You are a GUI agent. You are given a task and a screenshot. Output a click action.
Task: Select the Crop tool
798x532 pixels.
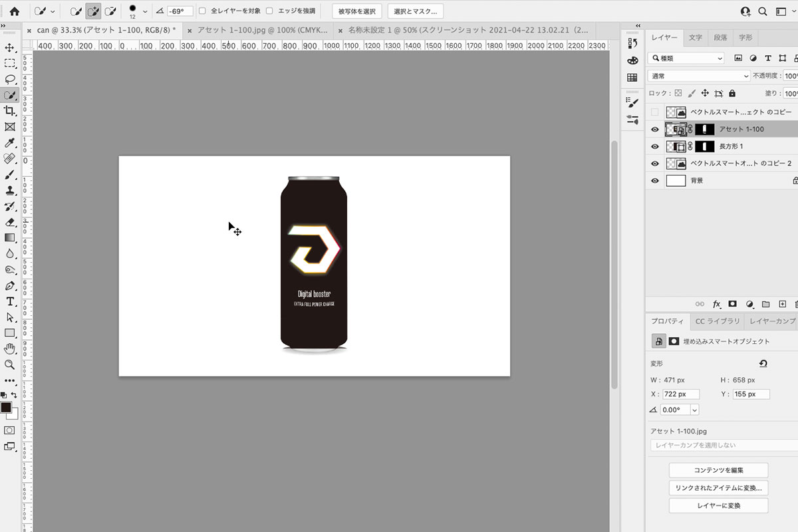[x=10, y=111]
